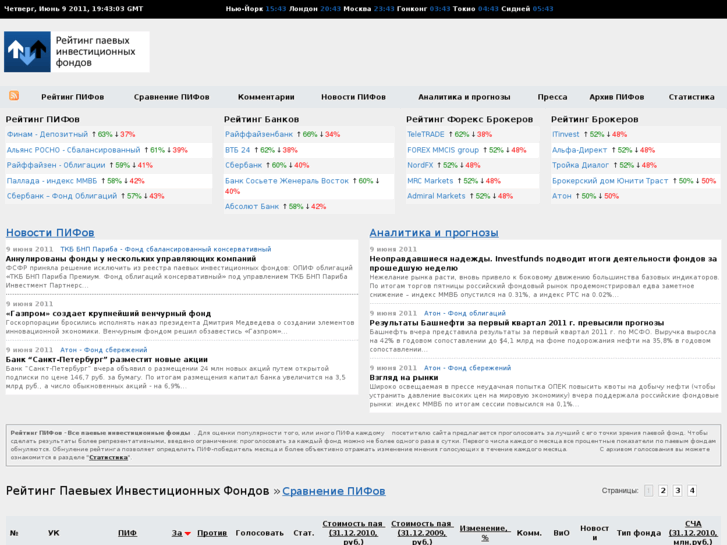Image resolution: width=727 pixels, height=545 pixels.
Task: Open Сравнение ПИФов menu item
Action: coord(172,97)
